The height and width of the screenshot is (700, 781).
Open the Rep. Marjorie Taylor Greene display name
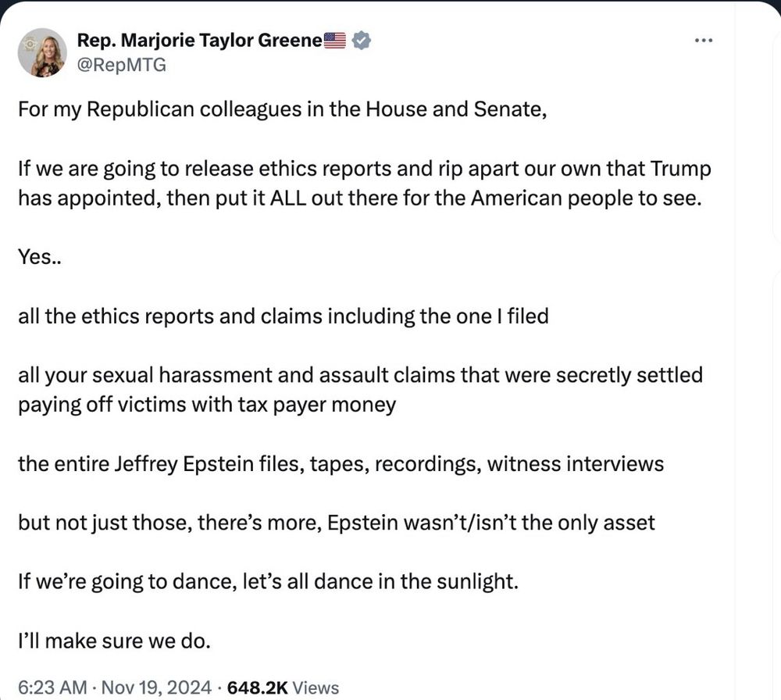(x=199, y=41)
